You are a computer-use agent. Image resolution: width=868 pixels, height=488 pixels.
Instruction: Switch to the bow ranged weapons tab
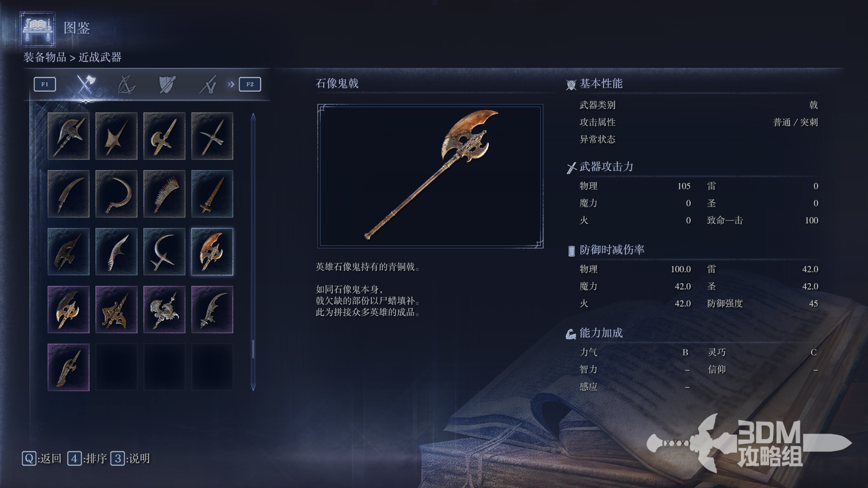coord(126,84)
